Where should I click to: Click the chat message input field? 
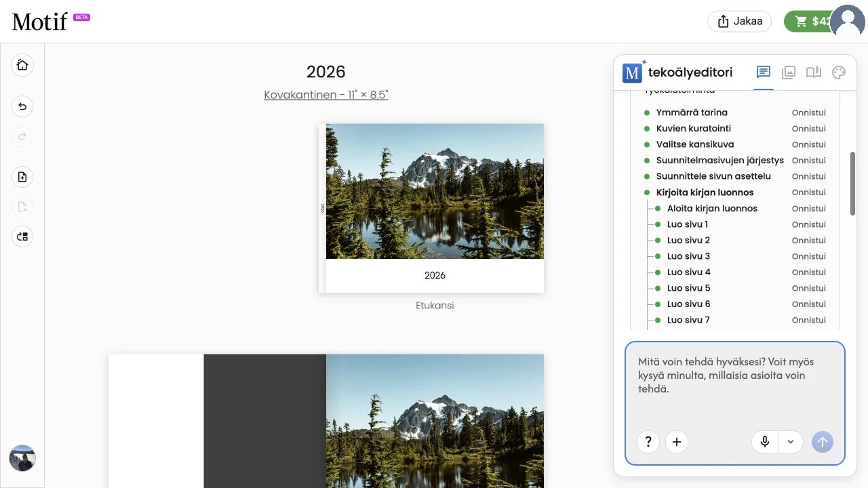pyautogui.click(x=735, y=383)
